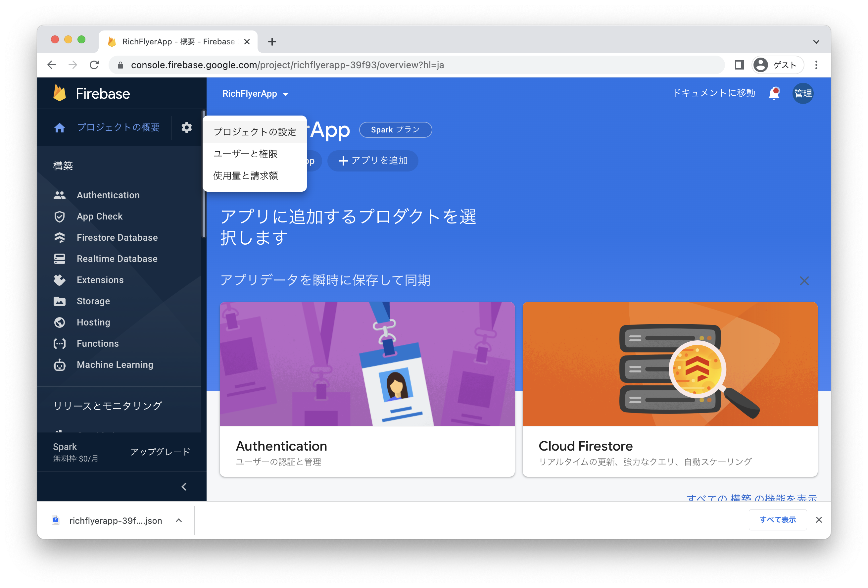Click すべて表示 in downloads bar
Image resolution: width=868 pixels, height=588 pixels.
pos(778,520)
